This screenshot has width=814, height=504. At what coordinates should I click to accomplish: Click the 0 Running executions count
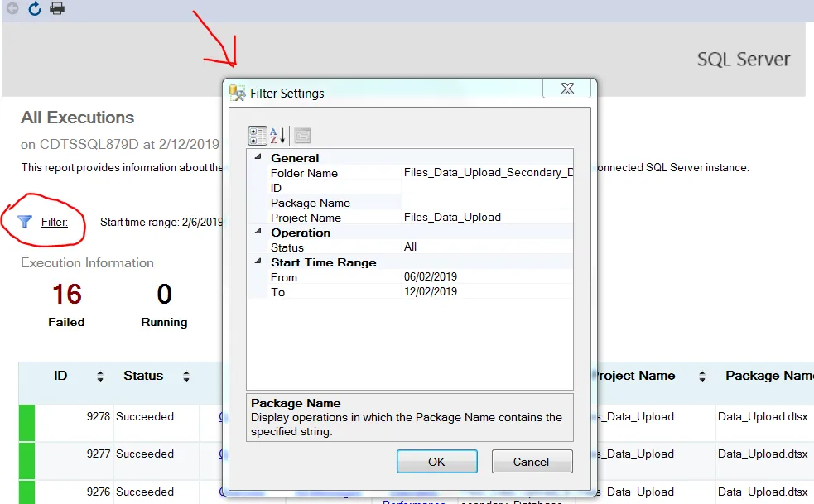(x=164, y=295)
